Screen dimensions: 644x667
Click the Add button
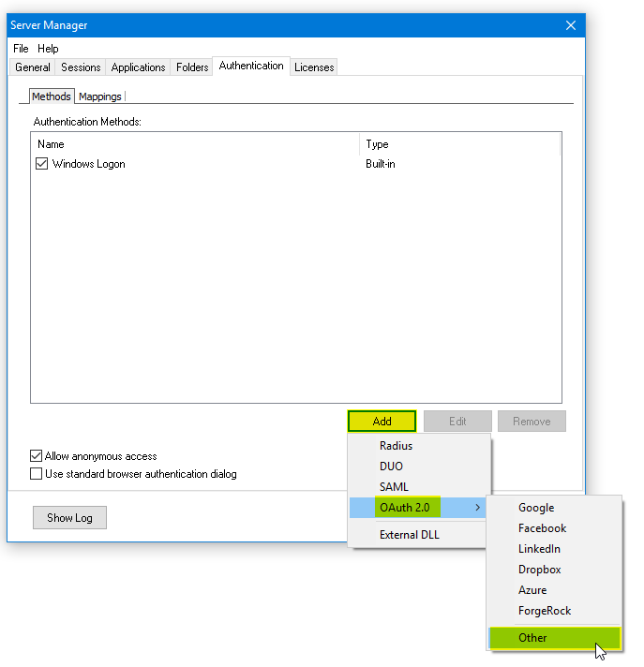(382, 422)
